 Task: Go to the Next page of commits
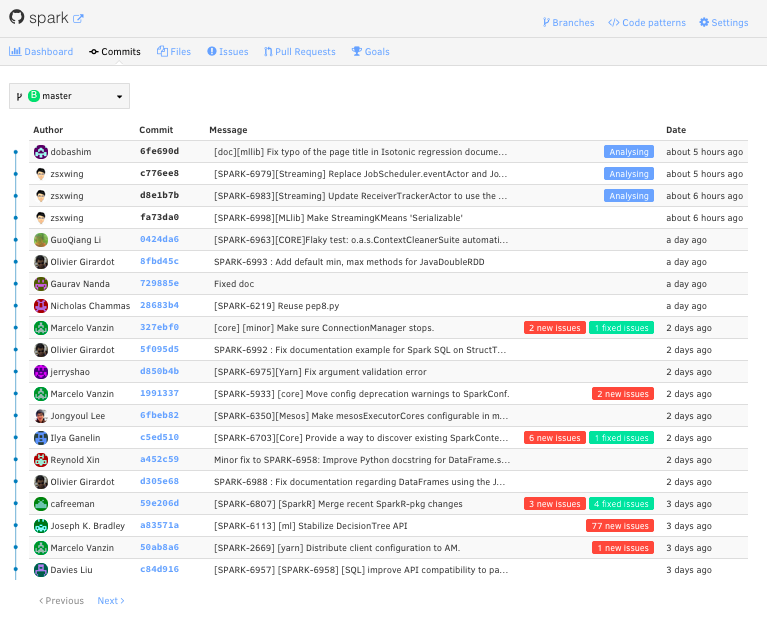111,600
